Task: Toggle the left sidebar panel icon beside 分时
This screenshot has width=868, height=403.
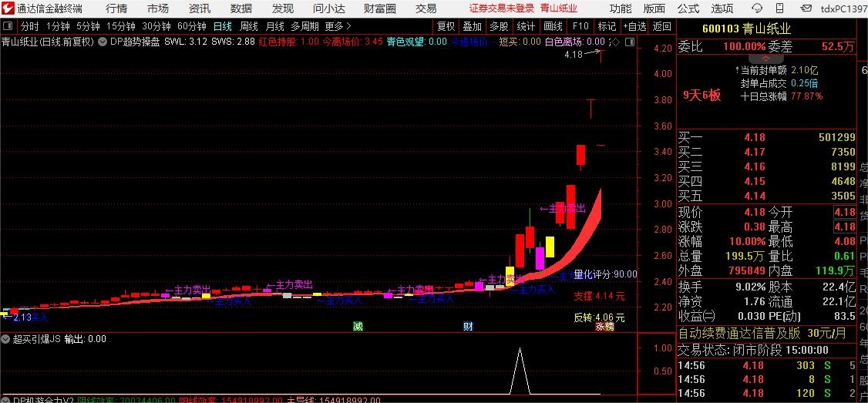Action: coord(8,26)
